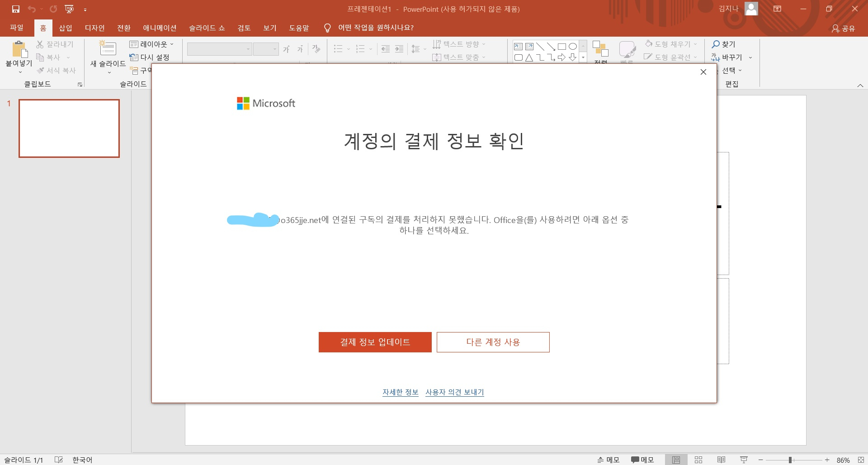The width and height of the screenshot is (868, 465).
Task: Start slideshow from beginning icon in quick access
Action: coord(69,9)
